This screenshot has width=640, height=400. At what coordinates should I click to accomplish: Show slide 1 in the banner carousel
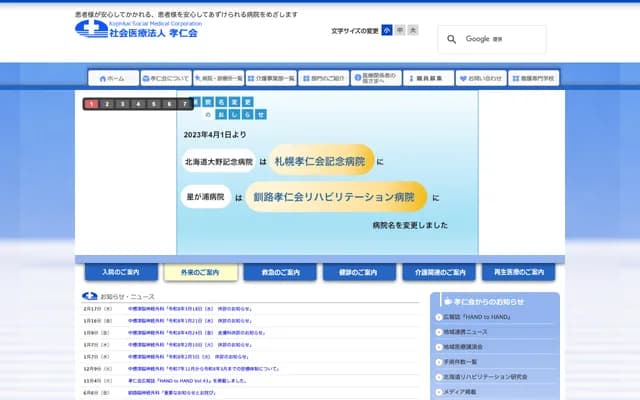click(x=91, y=103)
